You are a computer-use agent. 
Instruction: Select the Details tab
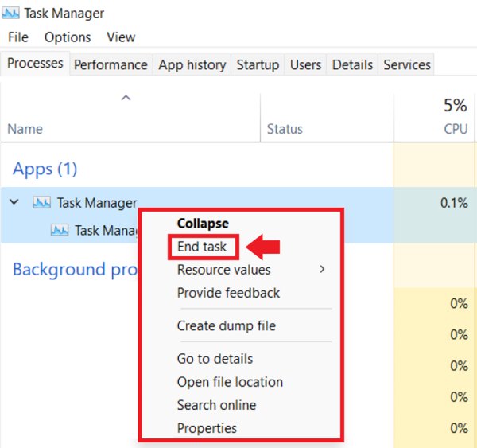[x=352, y=65]
